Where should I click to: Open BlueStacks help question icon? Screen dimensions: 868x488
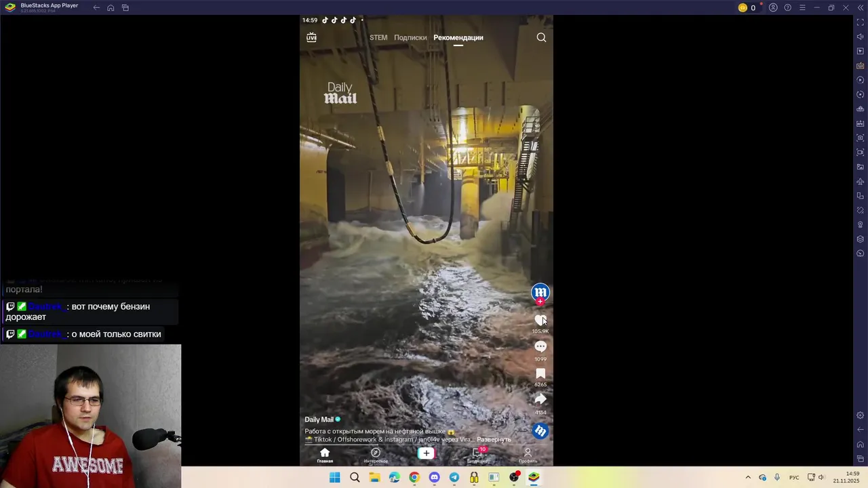pyautogui.click(x=787, y=7)
